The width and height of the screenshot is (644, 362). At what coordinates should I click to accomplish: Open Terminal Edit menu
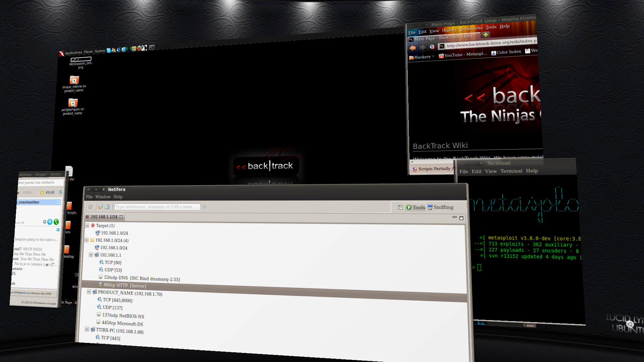(x=476, y=171)
